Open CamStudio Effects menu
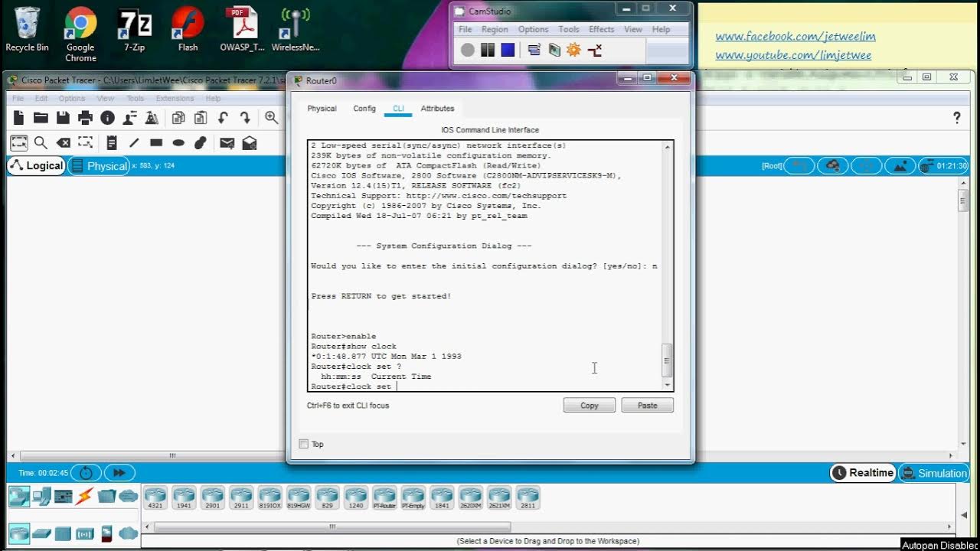Image resolution: width=980 pixels, height=551 pixels. 601,29
